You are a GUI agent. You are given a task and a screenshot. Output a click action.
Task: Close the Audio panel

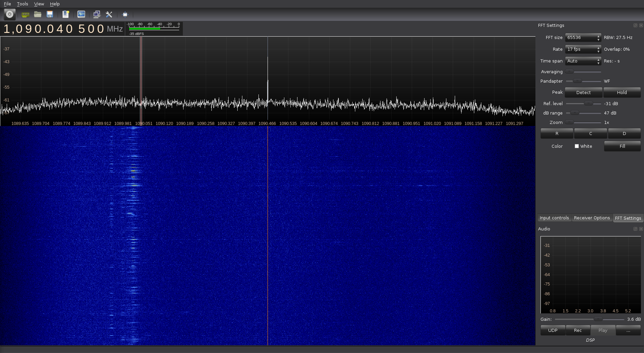coord(641,229)
